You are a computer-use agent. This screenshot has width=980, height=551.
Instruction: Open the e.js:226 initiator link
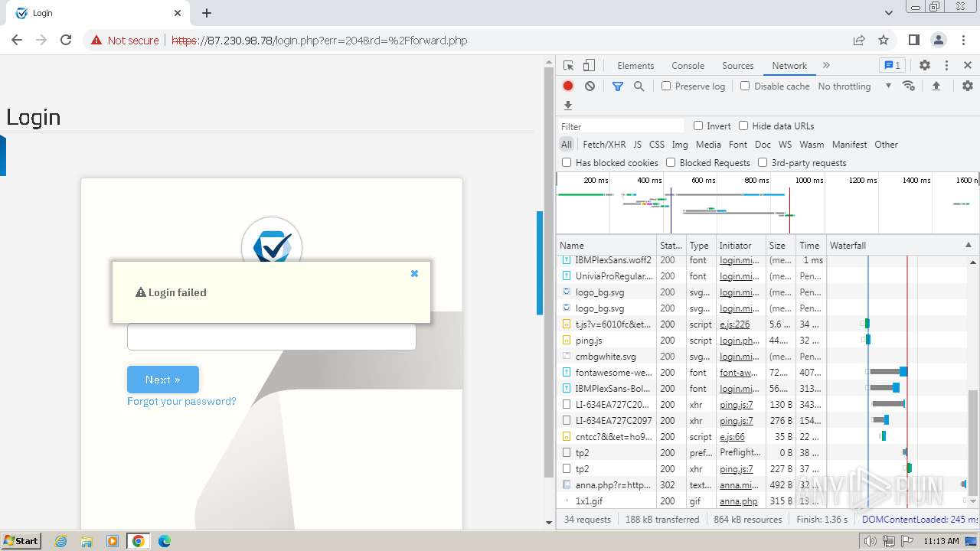(735, 324)
